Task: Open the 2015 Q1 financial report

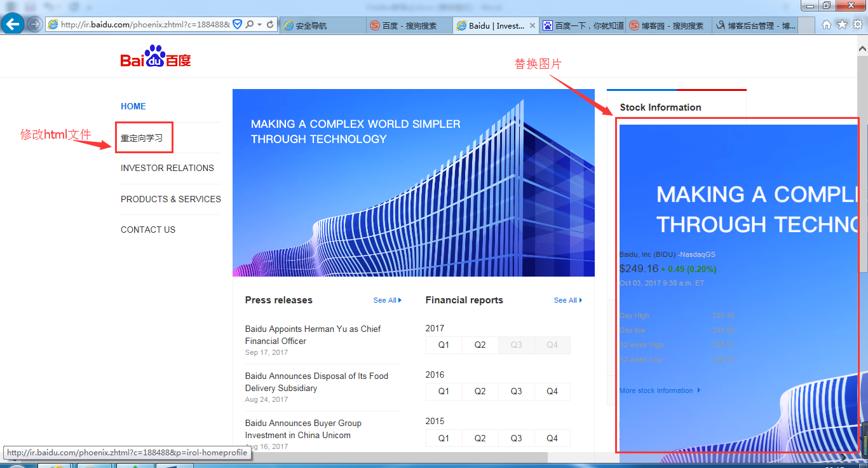Action: (x=444, y=438)
